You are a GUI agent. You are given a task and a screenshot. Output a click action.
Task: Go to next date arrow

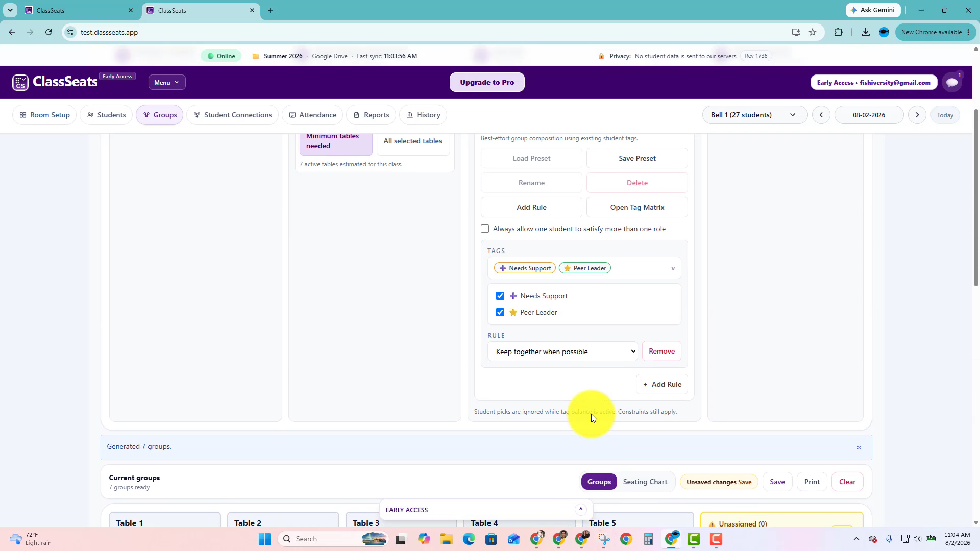917,115
